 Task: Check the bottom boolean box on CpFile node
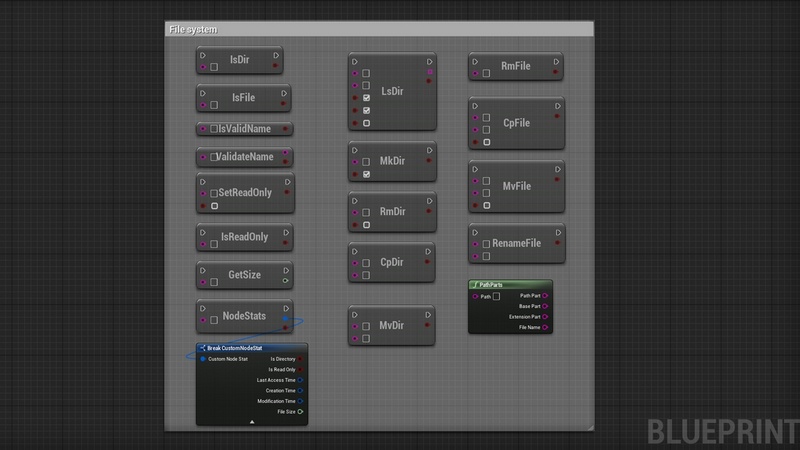[487, 142]
